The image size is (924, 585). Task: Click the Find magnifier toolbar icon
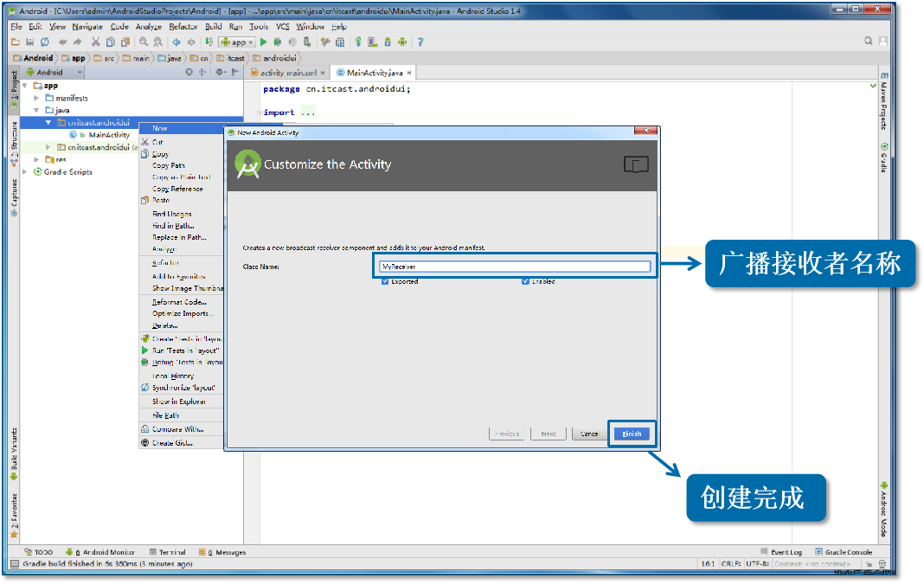point(144,42)
